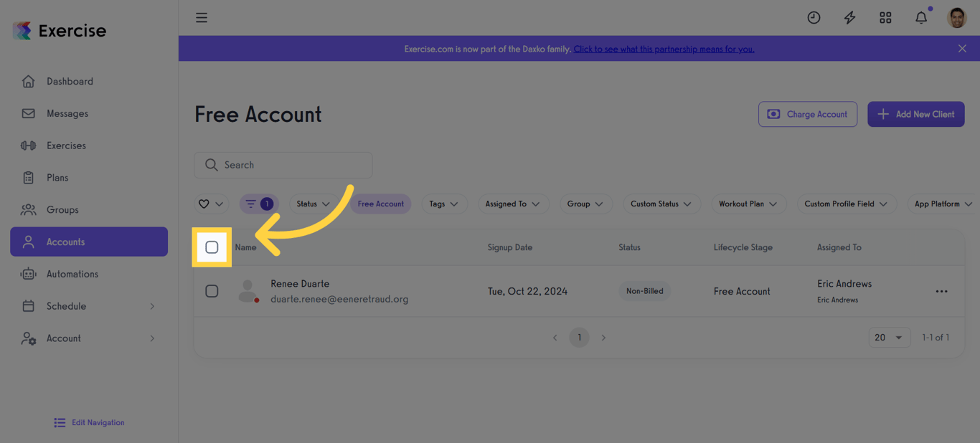
Task: Open the notifications bell
Action: (x=921, y=17)
